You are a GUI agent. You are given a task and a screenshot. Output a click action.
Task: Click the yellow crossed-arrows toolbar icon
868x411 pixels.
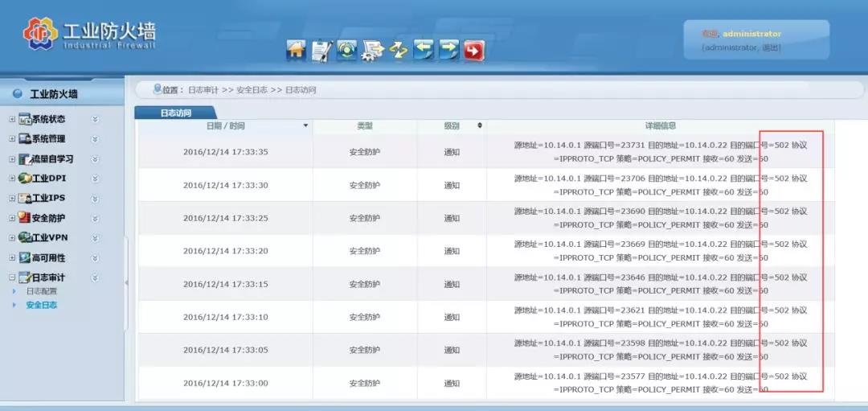399,51
